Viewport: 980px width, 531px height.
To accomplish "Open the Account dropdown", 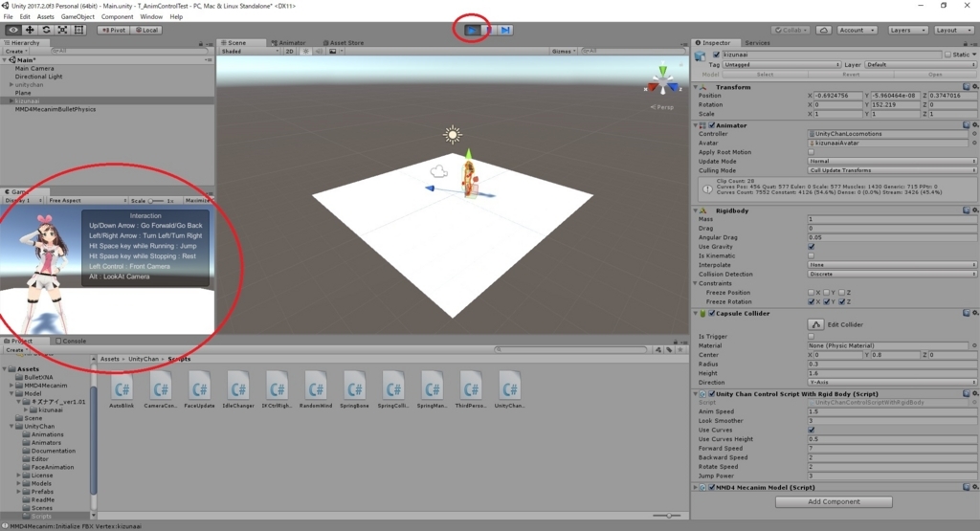I will pos(857,30).
